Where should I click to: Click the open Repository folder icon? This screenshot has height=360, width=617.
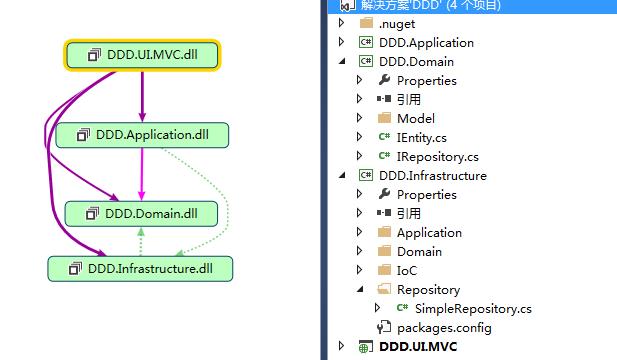coord(384,289)
